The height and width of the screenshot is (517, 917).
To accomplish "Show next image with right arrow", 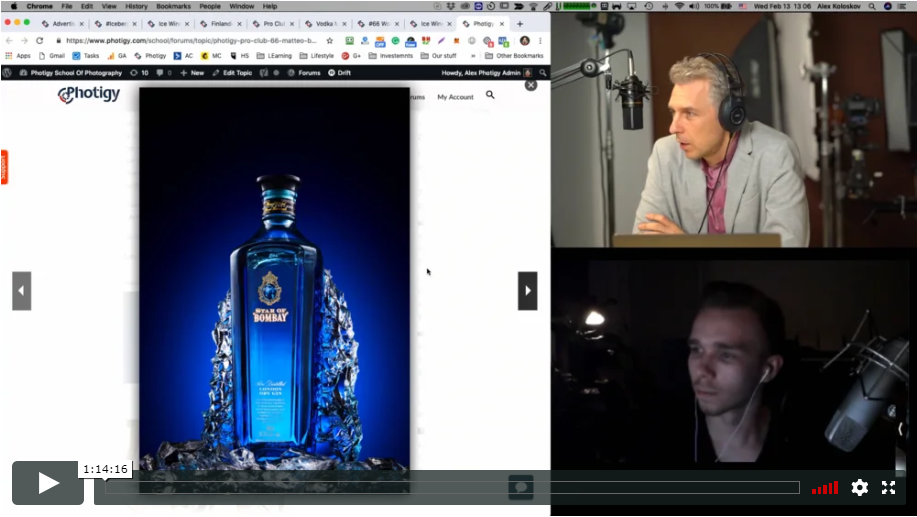I will [x=528, y=291].
